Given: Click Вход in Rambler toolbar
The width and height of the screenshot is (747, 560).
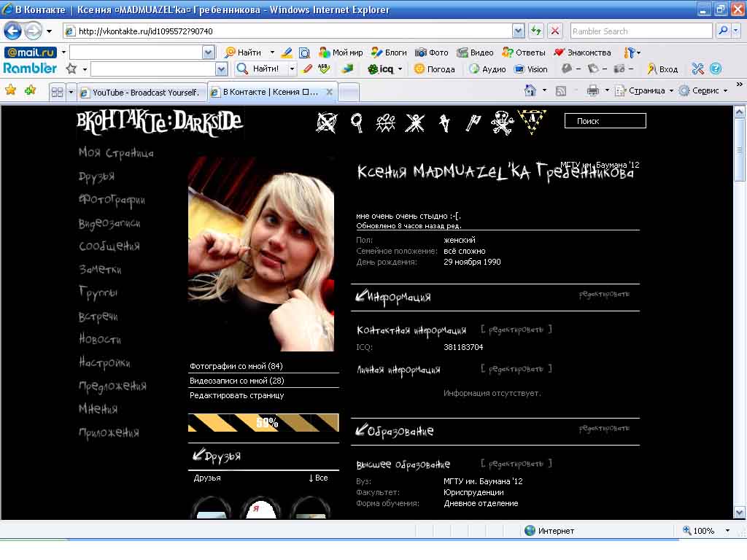Looking at the screenshot, I should pyautogui.click(x=662, y=69).
